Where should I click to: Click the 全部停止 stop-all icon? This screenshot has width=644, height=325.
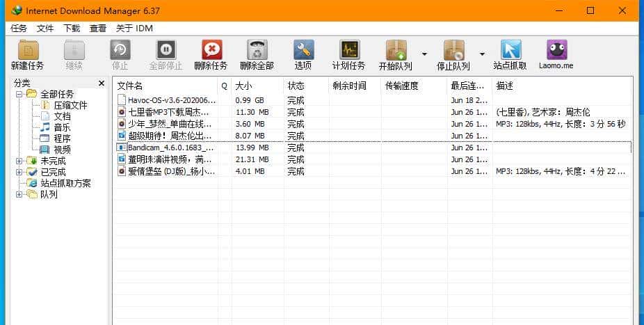pos(166,50)
